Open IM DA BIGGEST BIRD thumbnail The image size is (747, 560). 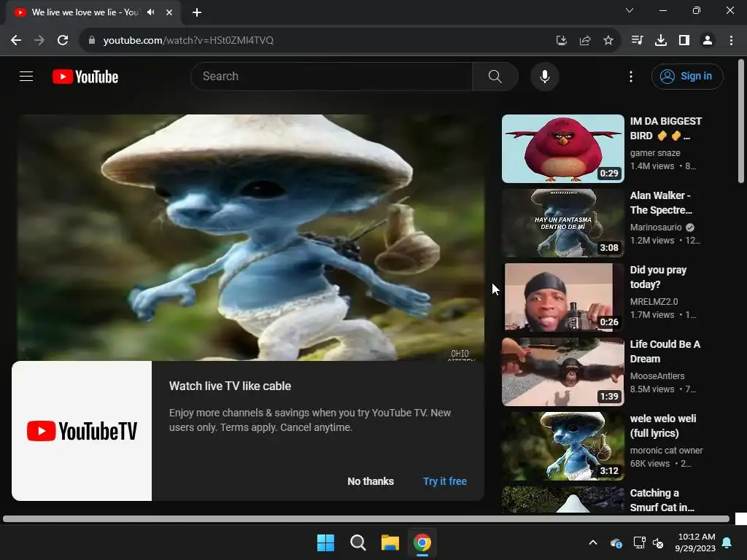pyautogui.click(x=563, y=149)
